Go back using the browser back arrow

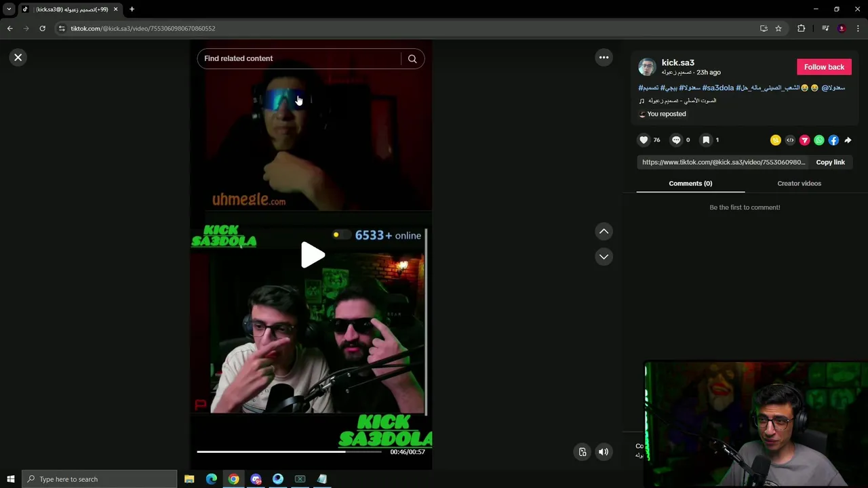pyautogui.click(x=9, y=28)
